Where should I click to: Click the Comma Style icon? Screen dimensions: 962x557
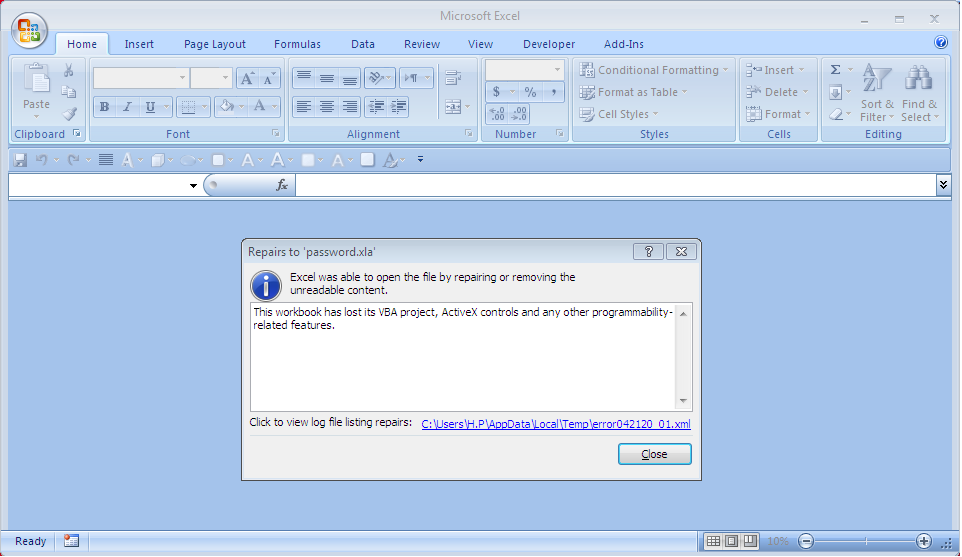pos(553,92)
